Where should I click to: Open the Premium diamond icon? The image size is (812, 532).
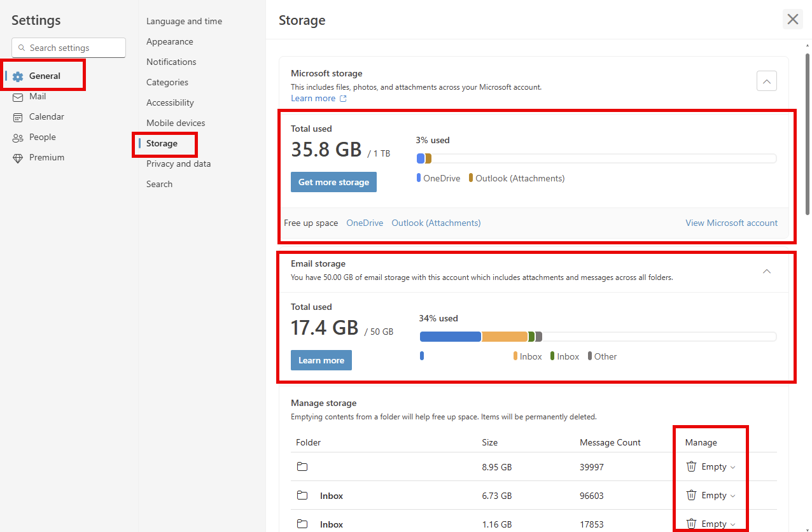pyautogui.click(x=18, y=158)
